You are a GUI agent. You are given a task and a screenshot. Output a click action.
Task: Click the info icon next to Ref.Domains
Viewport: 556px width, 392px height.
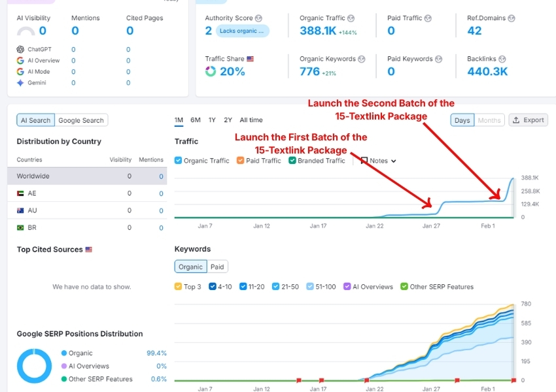512,18
